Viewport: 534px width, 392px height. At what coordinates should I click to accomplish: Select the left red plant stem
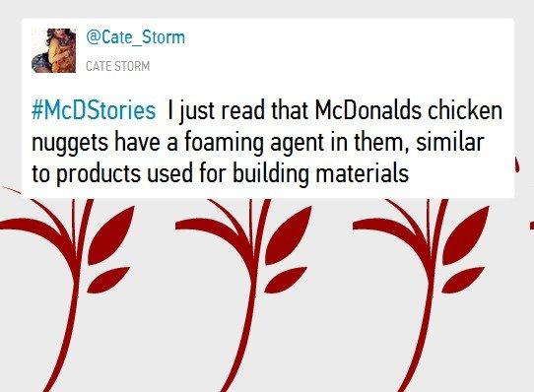[76, 293]
